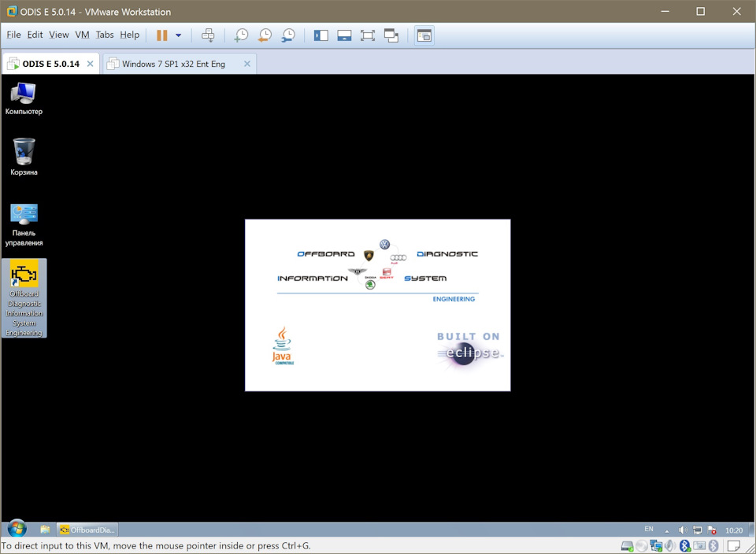Click the ODIS Engineering splash screen
Screen dimensions: 756x554
click(x=377, y=305)
